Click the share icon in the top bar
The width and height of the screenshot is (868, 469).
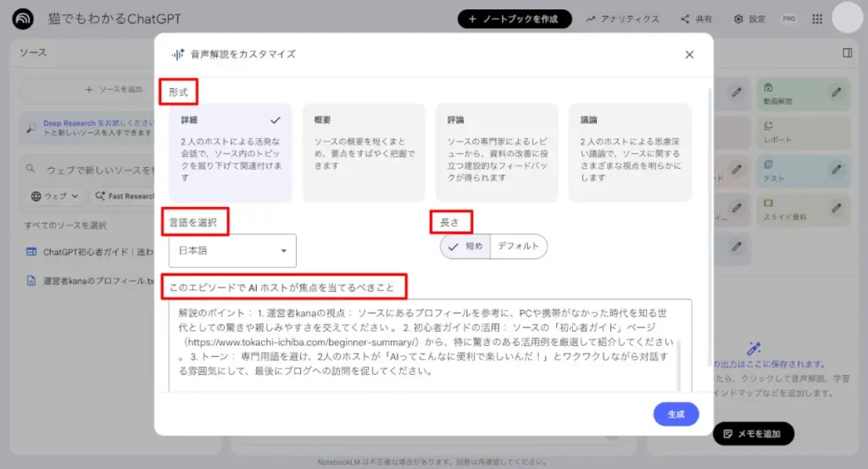685,19
